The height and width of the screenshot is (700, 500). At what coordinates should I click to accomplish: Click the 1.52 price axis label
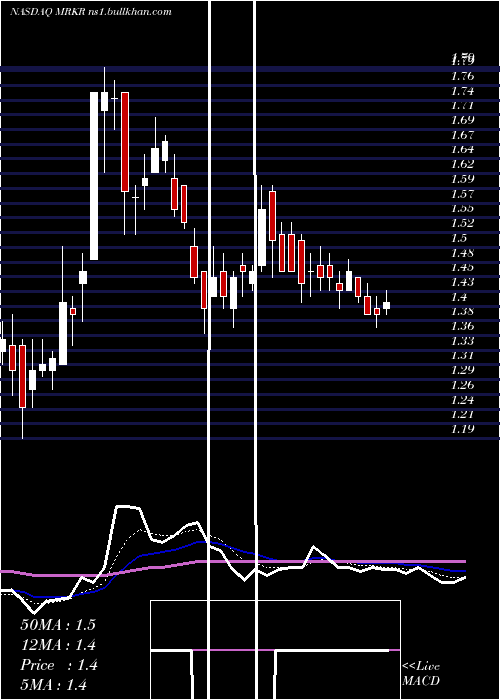pyautogui.click(x=462, y=223)
